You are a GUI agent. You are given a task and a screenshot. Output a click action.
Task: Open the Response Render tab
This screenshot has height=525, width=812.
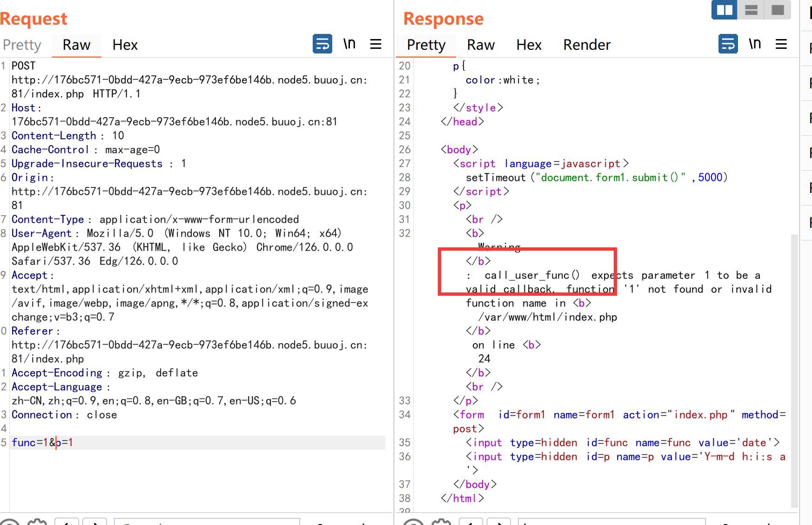tap(586, 45)
